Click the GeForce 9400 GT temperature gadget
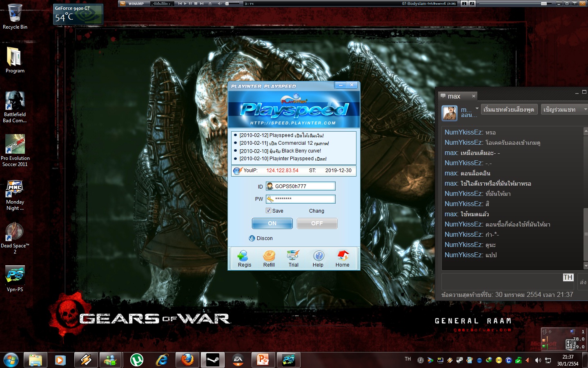 pyautogui.click(x=78, y=14)
